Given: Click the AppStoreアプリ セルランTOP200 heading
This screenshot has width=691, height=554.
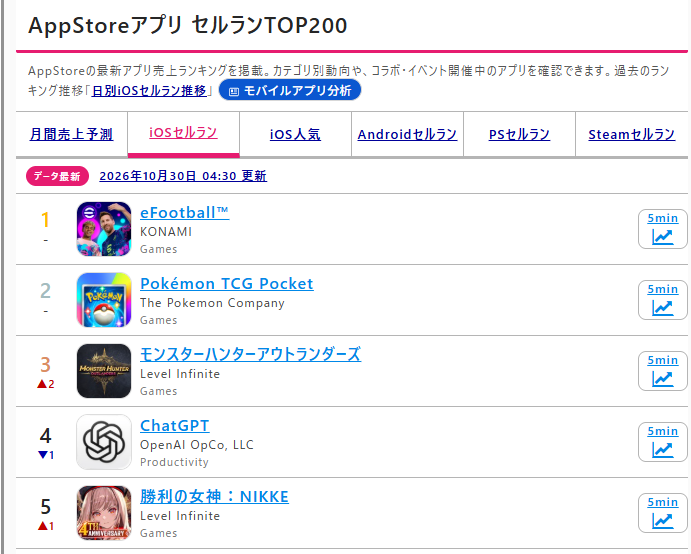Looking at the screenshot, I should [x=188, y=25].
